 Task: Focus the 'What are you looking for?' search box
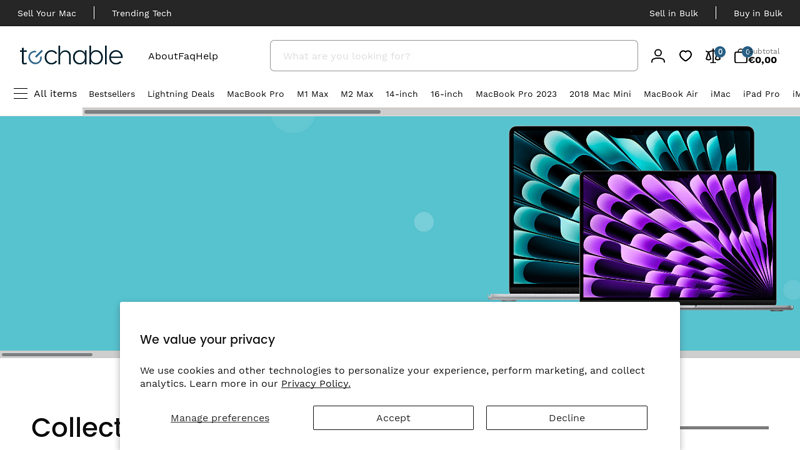pos(454,56)
